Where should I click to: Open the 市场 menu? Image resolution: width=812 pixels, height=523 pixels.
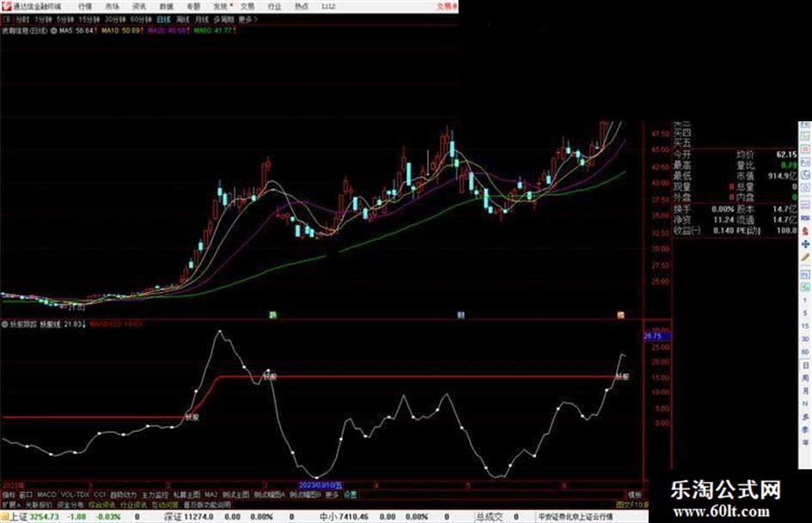112,7
